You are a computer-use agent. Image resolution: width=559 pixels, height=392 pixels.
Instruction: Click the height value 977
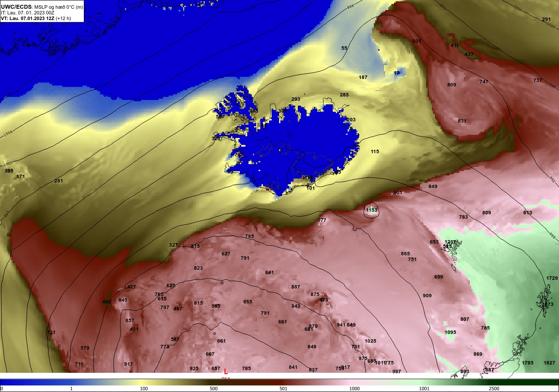[x=322, y=220]
